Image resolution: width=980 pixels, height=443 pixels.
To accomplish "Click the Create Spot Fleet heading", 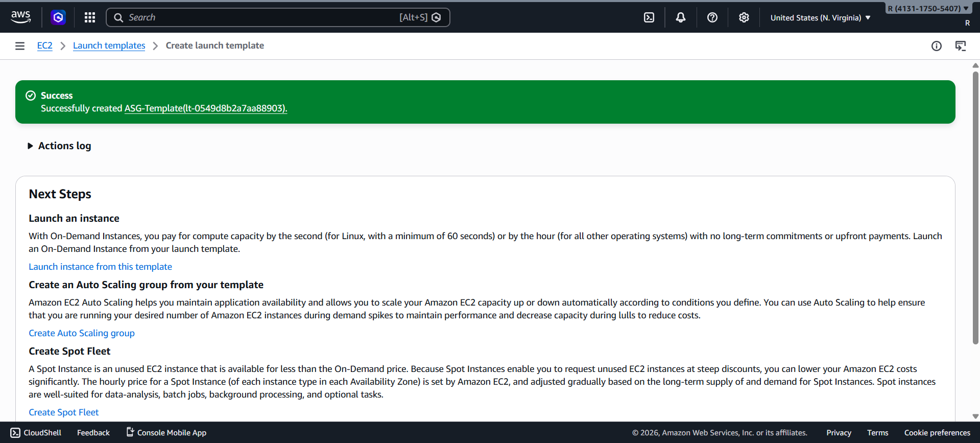I will click(69, 351).
